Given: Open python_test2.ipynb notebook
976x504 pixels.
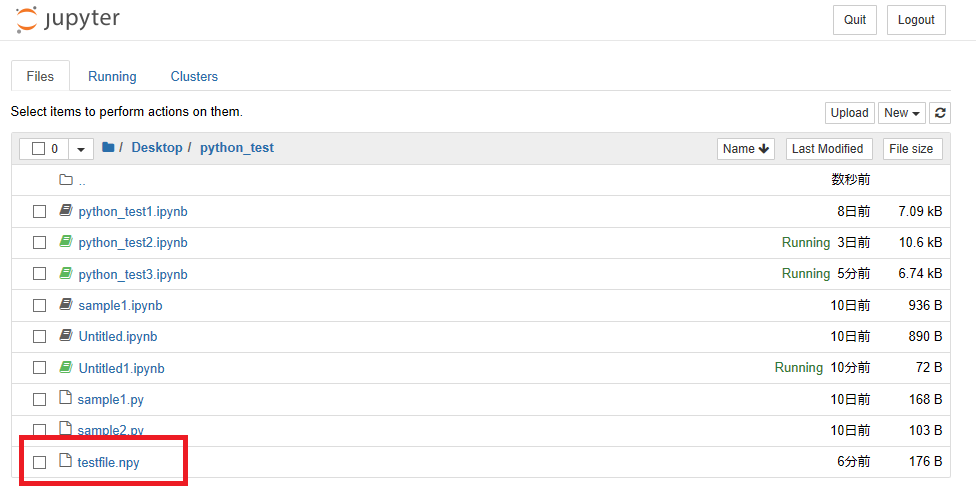Looking at the screenshot, I should pos(133,243).
